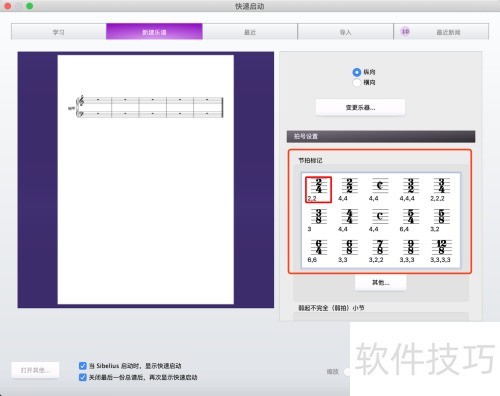The width and height of the screenshot is (500, 396).
Task: Choose the cut common time symbol
Action: point(380,189)
